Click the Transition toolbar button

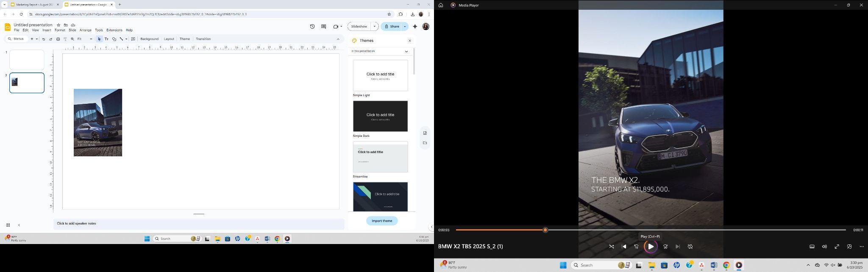coord(203,39)
